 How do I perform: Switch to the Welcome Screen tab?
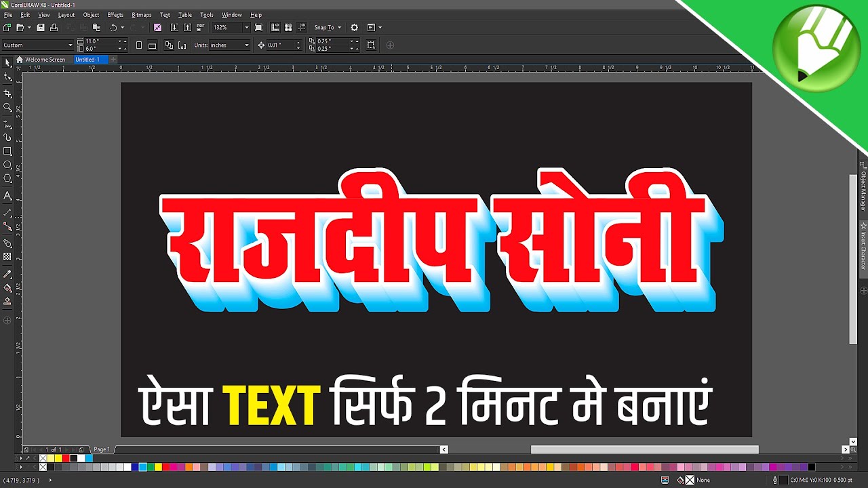coord(41,60)
